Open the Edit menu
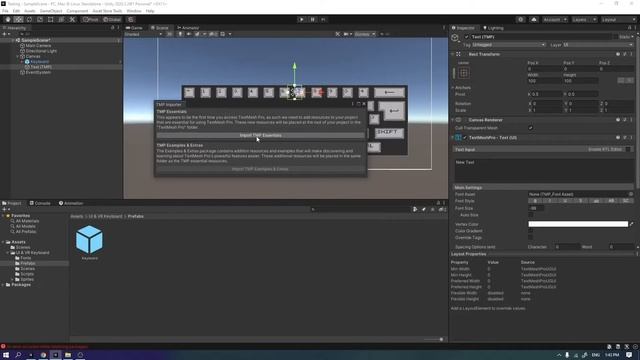This screenshot has height=360, width=640. tap(16, 11)
